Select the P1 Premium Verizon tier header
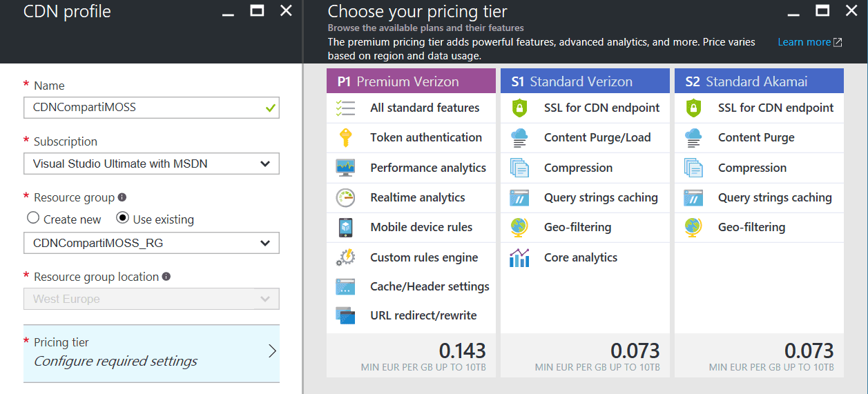Screen dimensions: 868x394 click(411, 81)
